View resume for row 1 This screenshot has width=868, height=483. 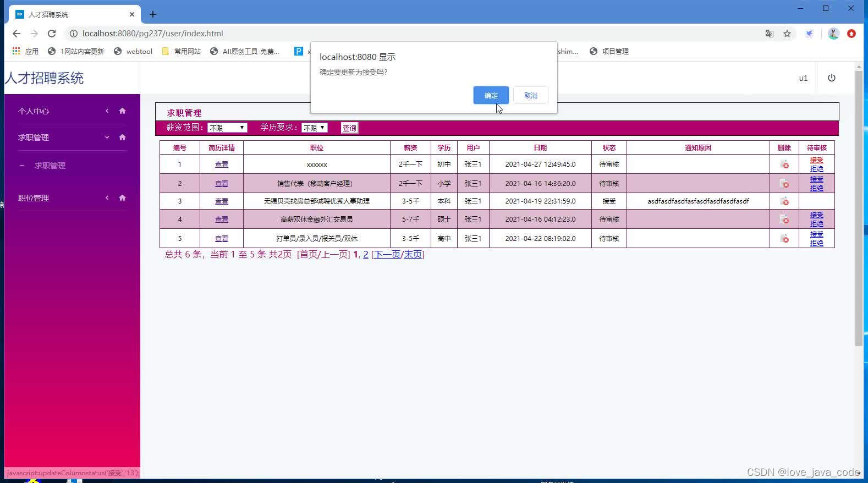(222, 164)
